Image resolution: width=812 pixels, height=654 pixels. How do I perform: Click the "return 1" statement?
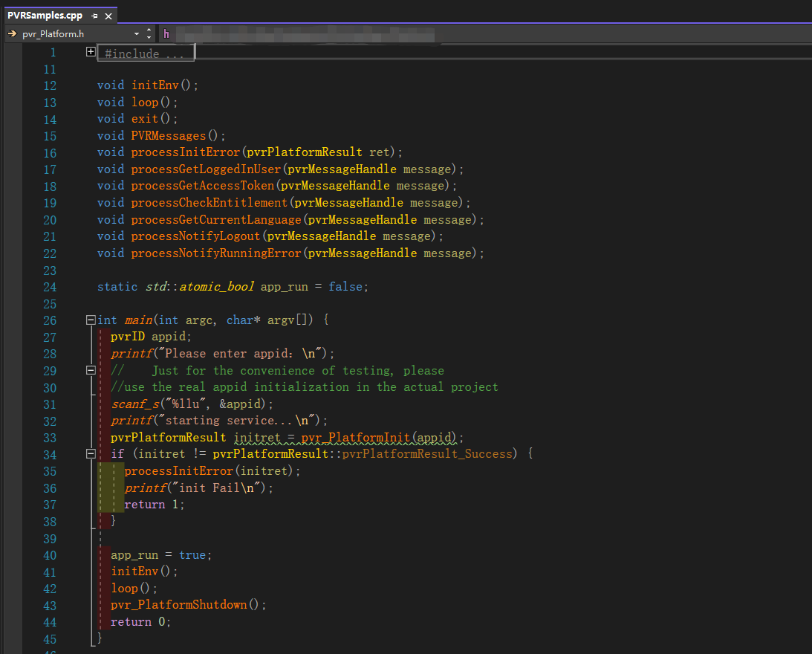pos(152,505)
